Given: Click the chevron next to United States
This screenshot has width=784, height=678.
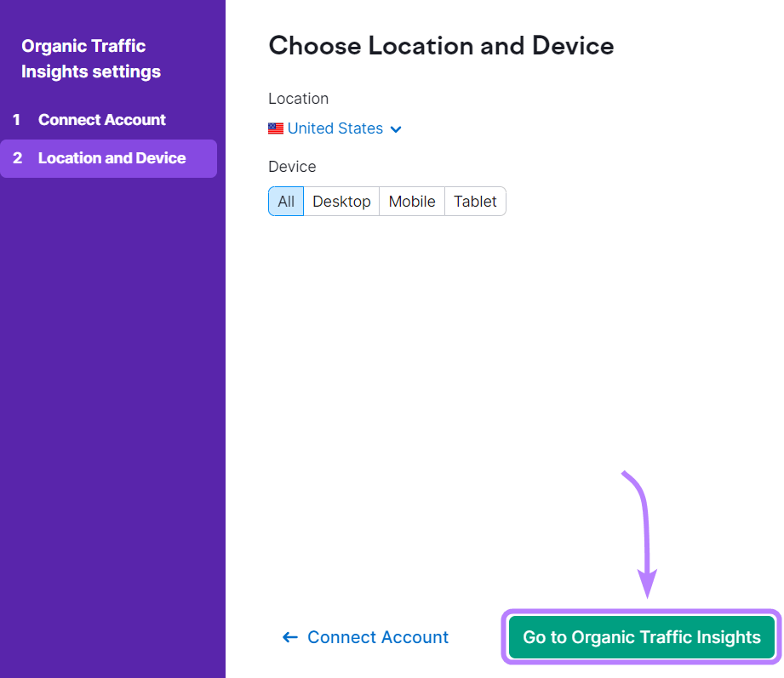Looking at the screenshot, I should click(395, 128).
